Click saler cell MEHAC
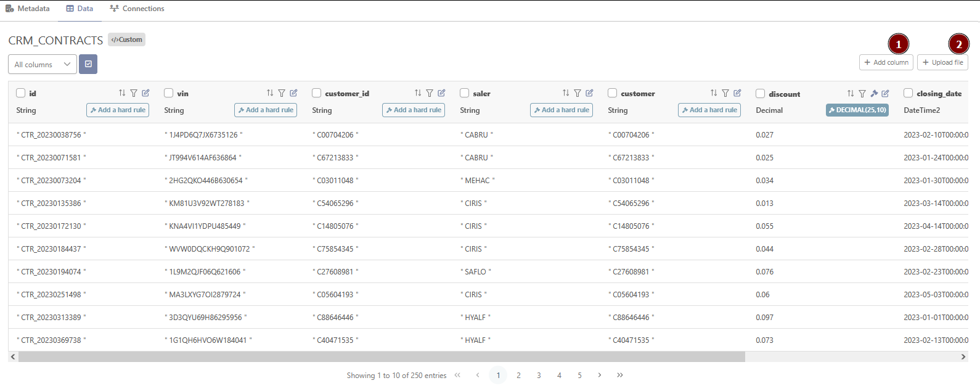This screenshot has height=391, width=980. [x=477, y=180]
